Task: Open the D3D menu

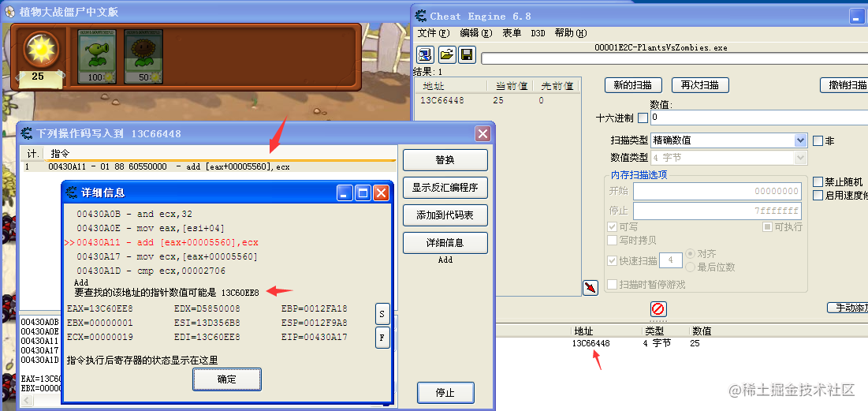Action: [x=538, y=33]
